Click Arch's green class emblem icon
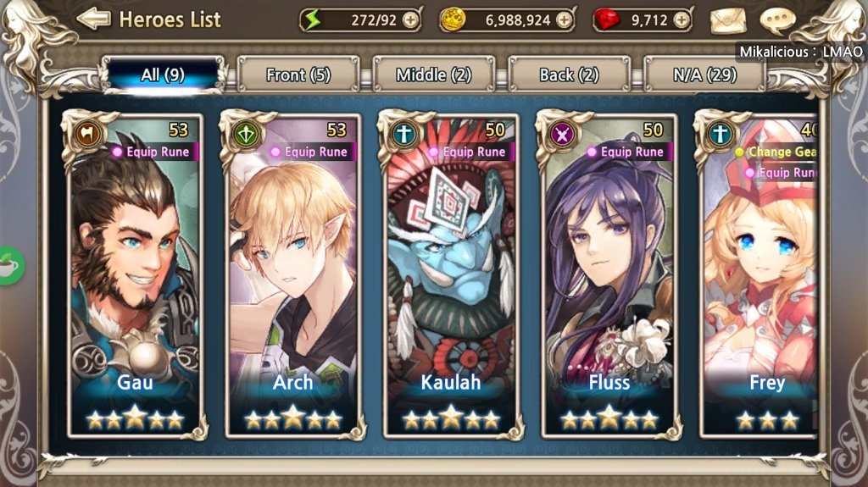Screen dimensions: 868x487 click(x=246, y=135)
